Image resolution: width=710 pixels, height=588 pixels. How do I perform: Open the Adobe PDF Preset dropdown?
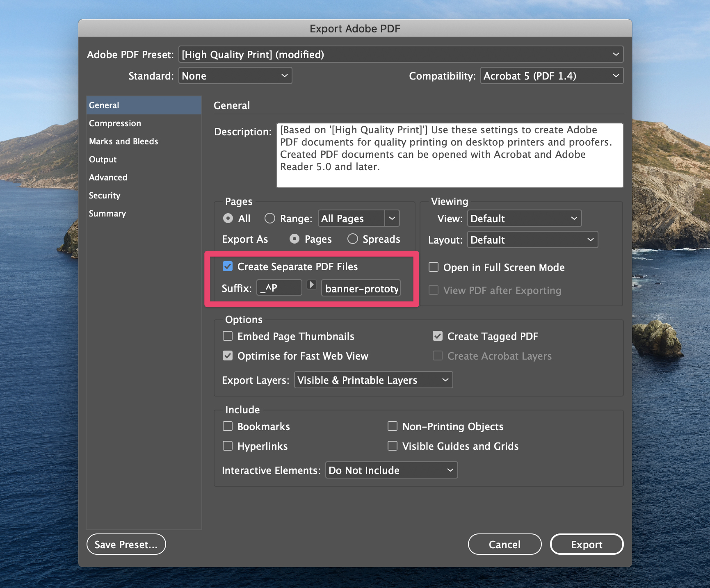click(x=401, y=54)
